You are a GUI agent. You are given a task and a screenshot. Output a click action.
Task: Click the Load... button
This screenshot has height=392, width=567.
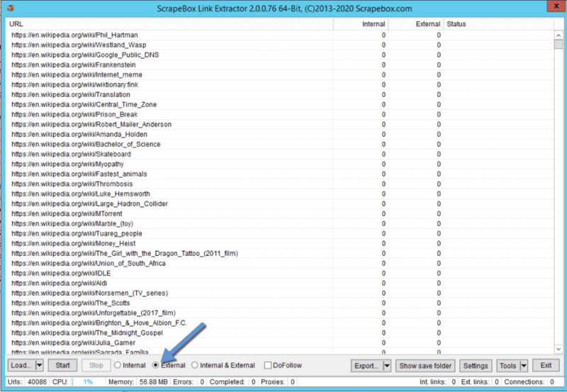coord(21,365)
